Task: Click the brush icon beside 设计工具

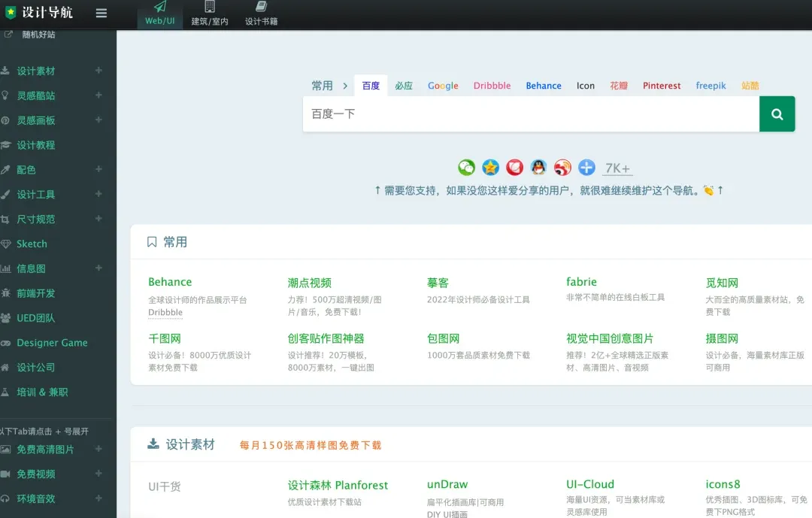Action: coord(5,194)
